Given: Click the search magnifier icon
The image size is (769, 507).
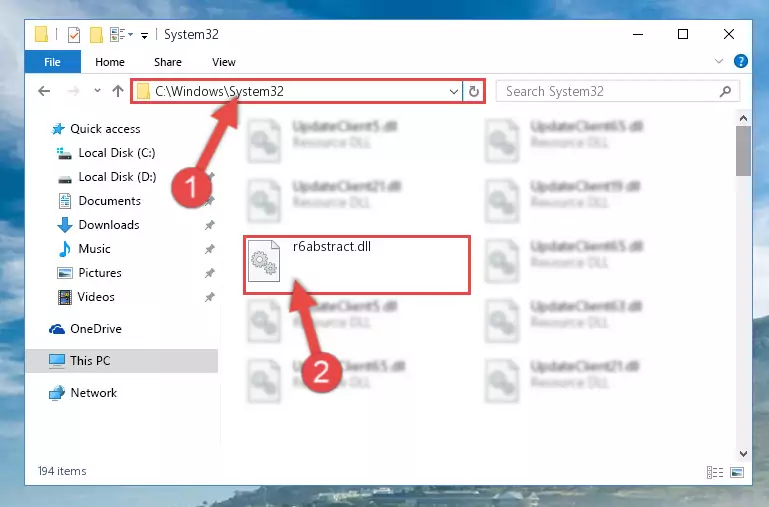Looking at the screenshot, I should [x=725, y=92].
